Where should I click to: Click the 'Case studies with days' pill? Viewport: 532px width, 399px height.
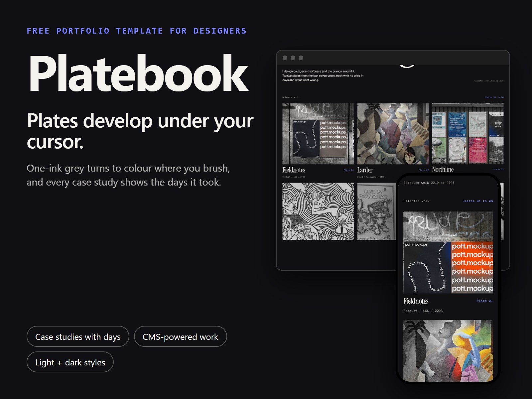pos(78,336)
